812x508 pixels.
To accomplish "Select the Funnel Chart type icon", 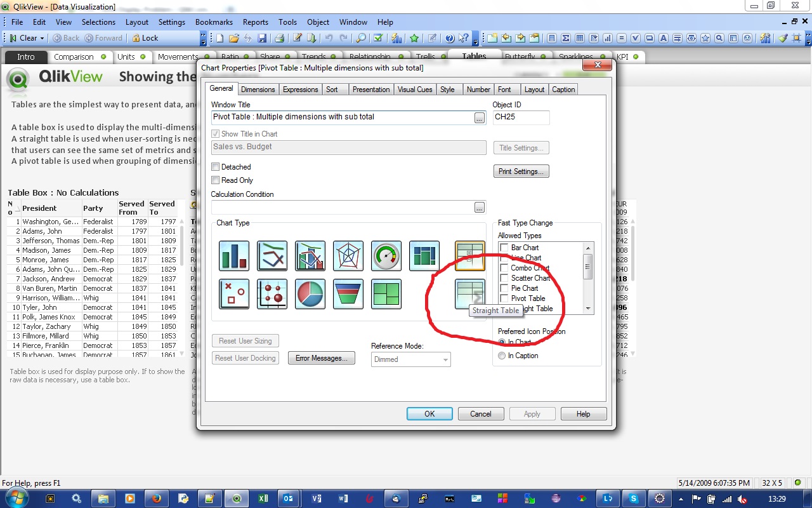I will tap(348, 294).
